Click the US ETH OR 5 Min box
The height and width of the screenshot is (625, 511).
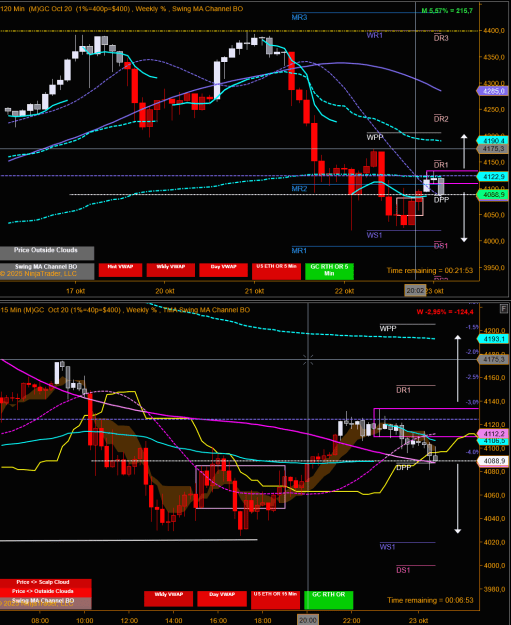[x=276, y=271]
